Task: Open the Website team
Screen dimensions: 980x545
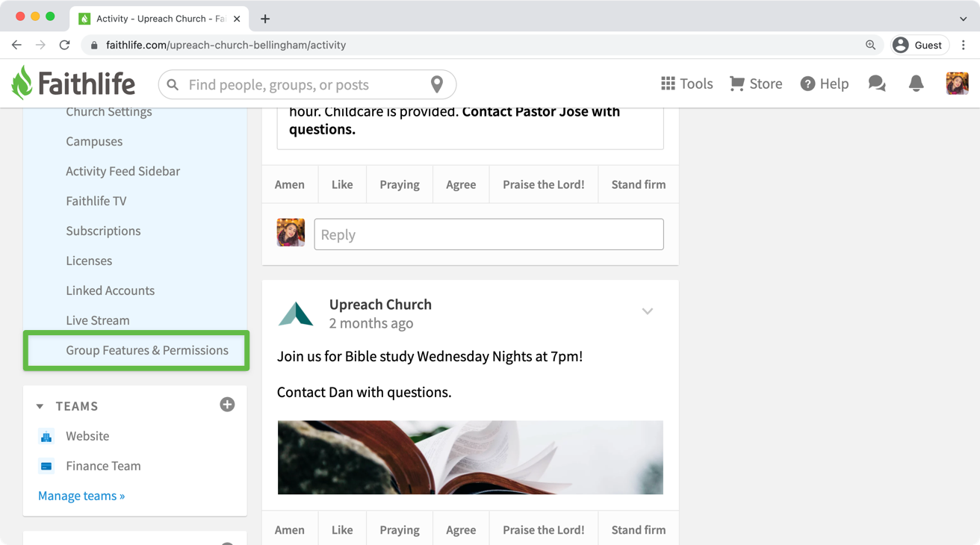Action: (x=87, y=436)
